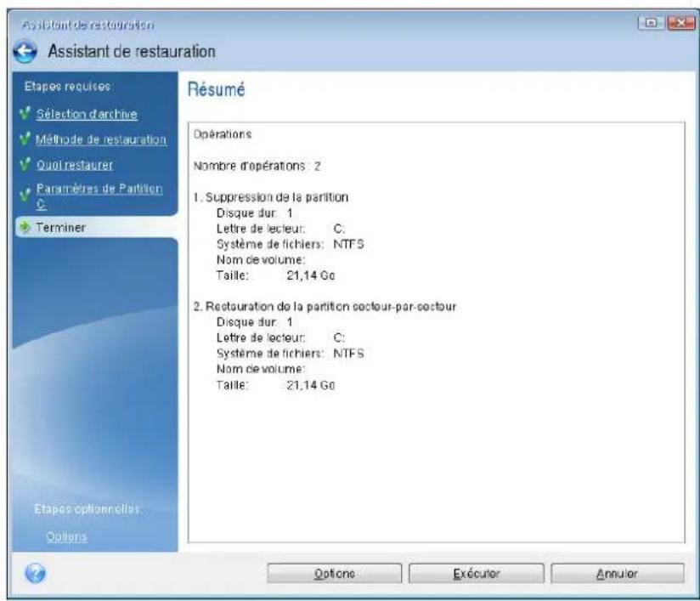This screenshot has width=700, height=601.
Task: Click the Options button at bottom
Action: click(335, 573)
